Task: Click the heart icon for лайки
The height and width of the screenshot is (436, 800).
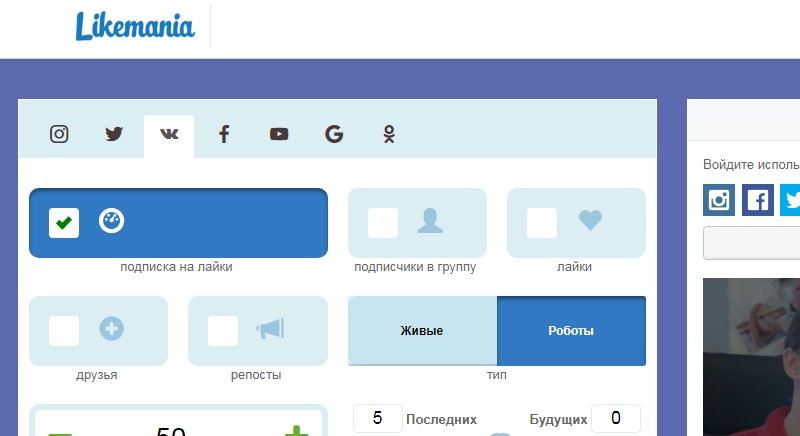Action: point(590,220)
